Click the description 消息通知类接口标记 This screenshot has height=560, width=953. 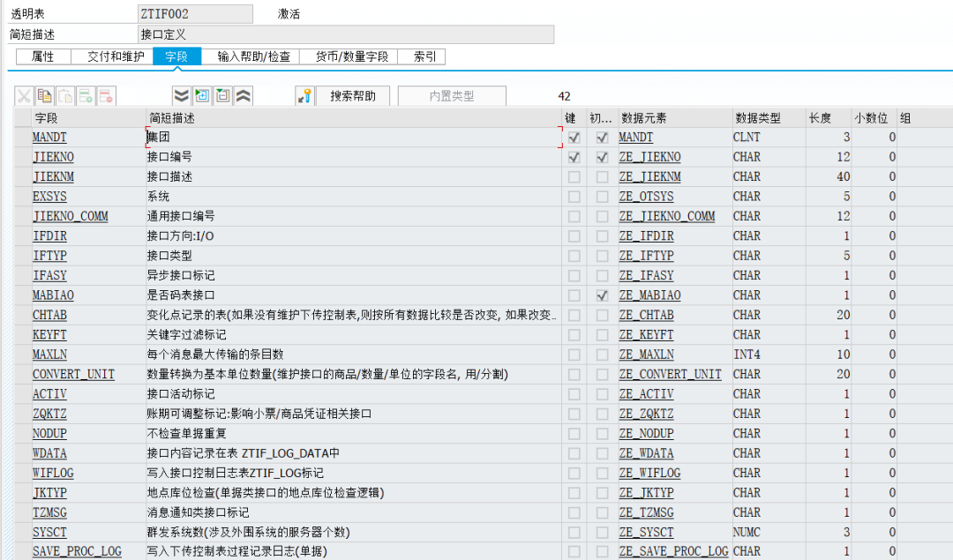pyautogui.click(x=198, y=512)
